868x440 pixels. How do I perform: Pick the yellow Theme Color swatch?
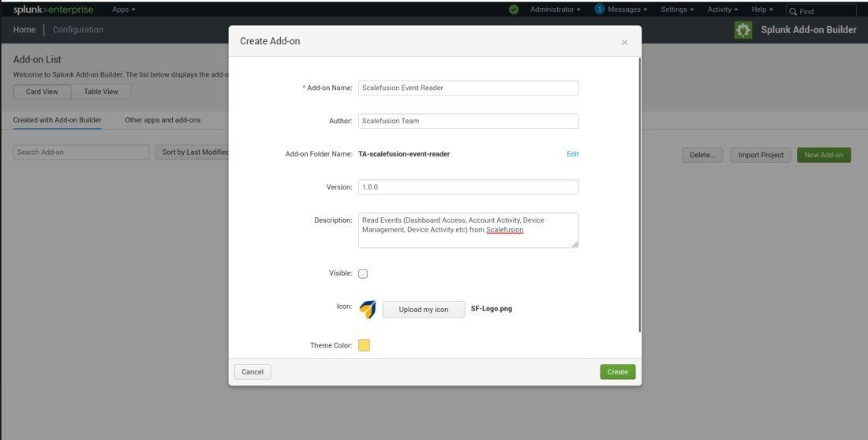[364, 346]
